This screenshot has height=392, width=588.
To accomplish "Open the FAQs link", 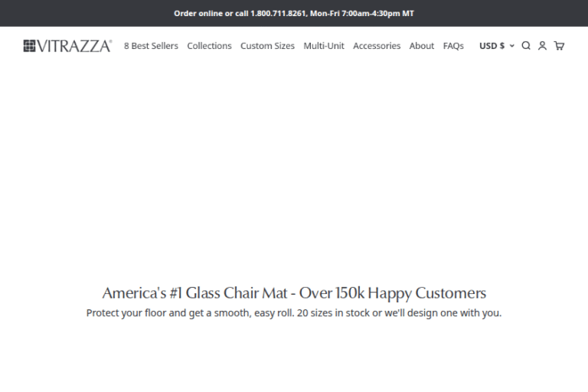I will click(x=453, y=46).
